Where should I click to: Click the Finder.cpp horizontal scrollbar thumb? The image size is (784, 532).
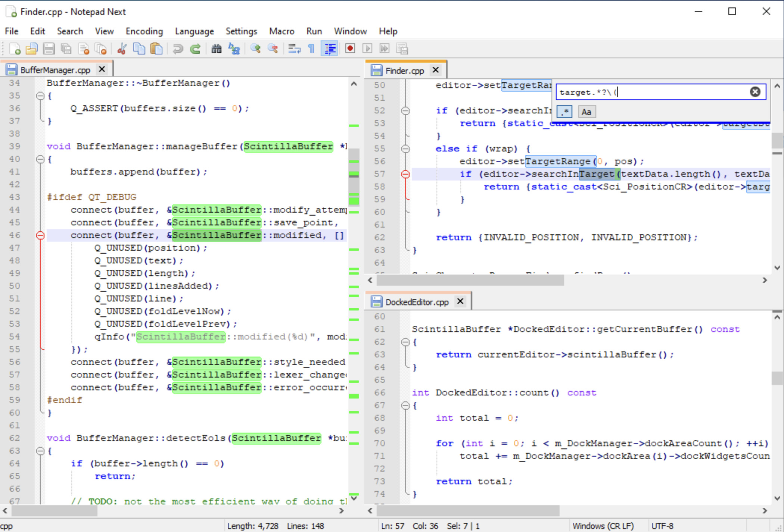pos(470,280)
